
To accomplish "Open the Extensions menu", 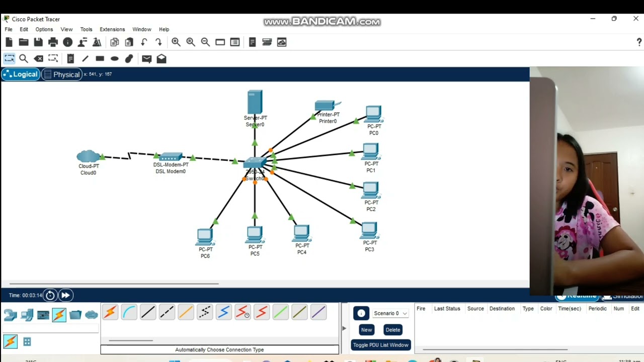I will tap(112, 29).
